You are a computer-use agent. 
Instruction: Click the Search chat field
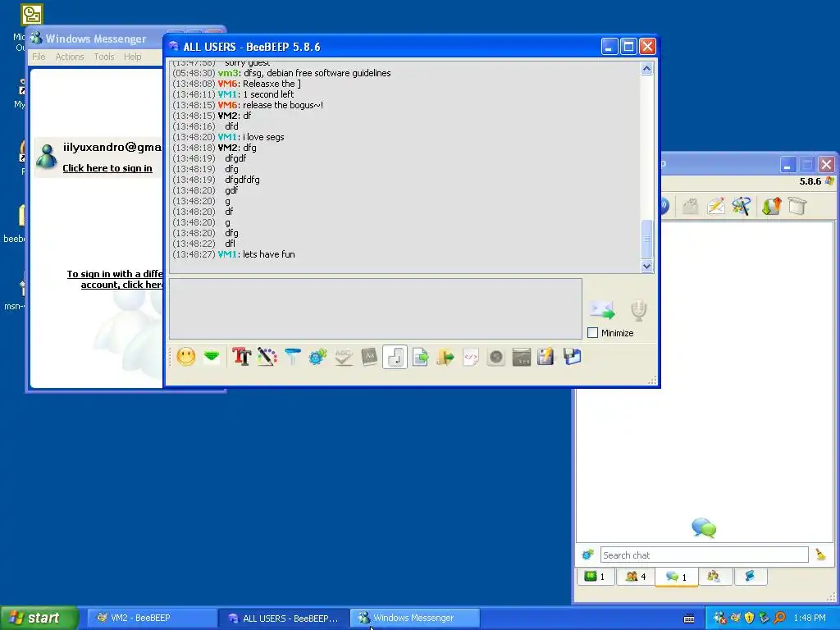704,555
